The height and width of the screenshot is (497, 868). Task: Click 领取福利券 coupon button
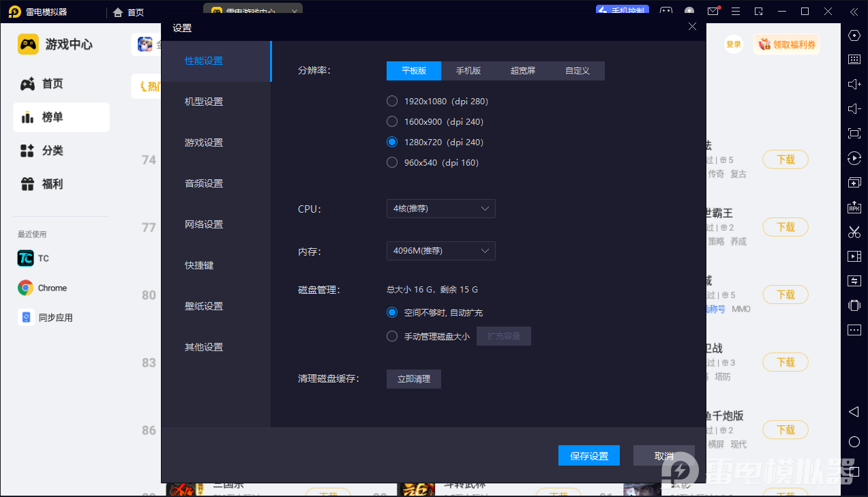pyautogui.click(x=787, y=44)
